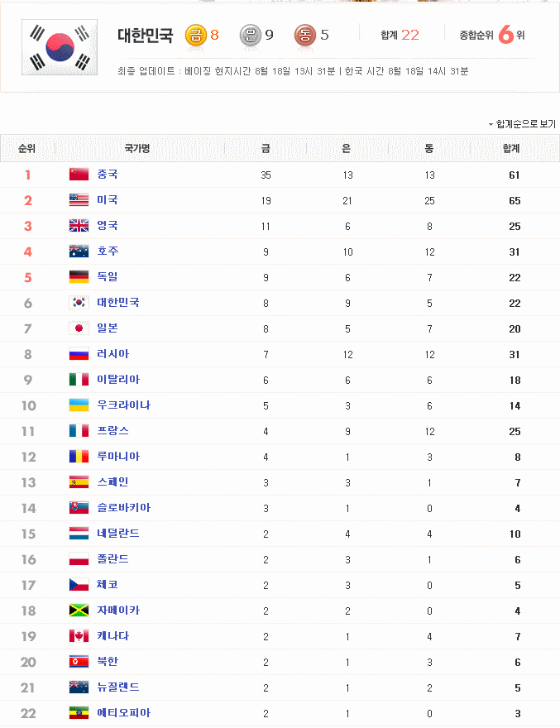Click the South Korea flag in table row
This screenshot has width=560, height=728.
pyautogui.click(x=79, y=302)
